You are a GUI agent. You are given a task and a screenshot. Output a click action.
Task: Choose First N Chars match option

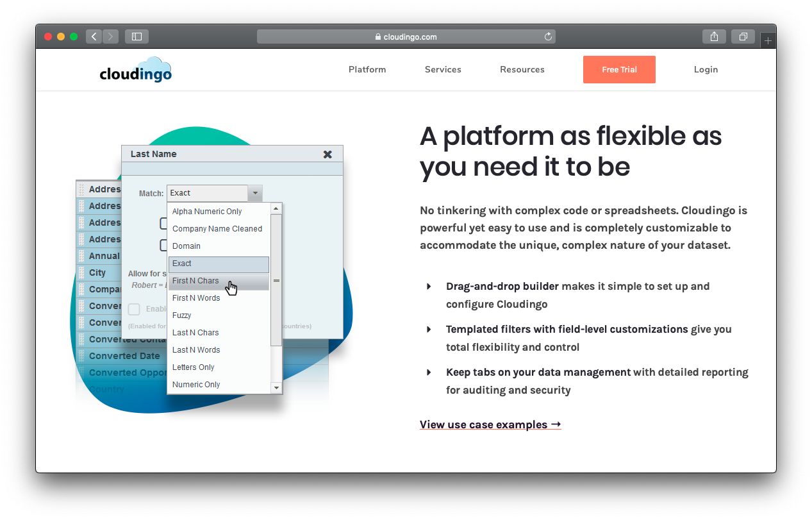tap(219, 281)
